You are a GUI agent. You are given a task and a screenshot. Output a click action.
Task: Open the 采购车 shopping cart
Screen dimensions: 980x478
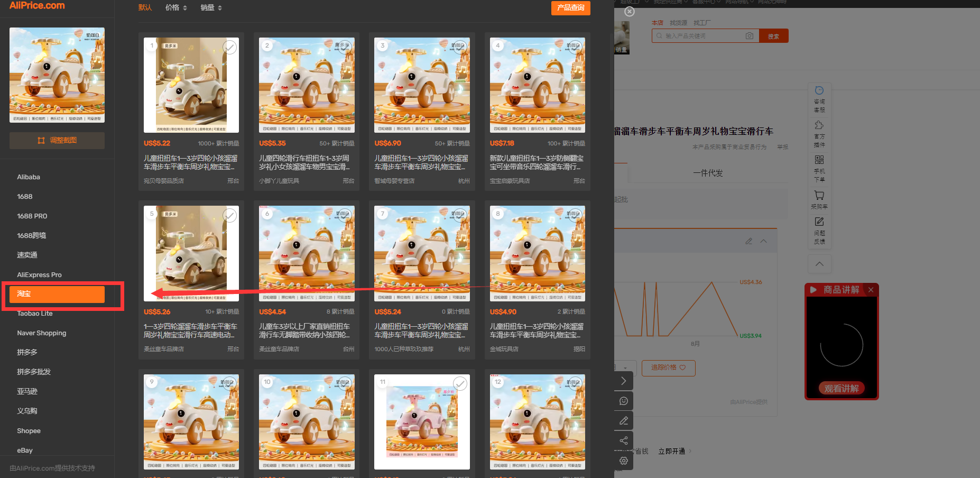tap(819, 200)
